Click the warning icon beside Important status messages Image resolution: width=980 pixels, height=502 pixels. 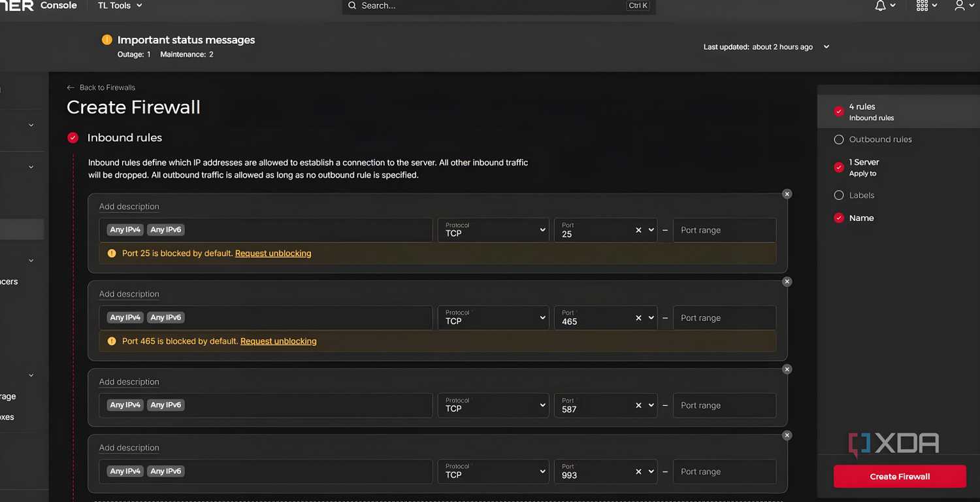click(x=107, y=40)
